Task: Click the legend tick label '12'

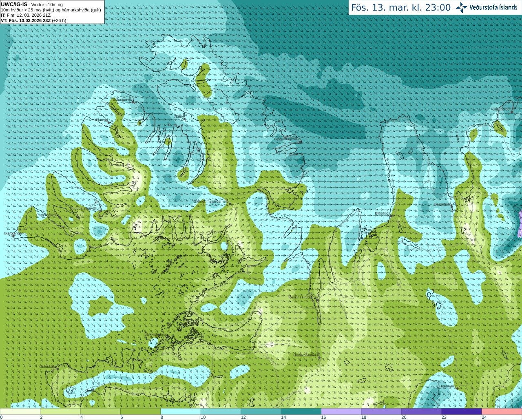Action: coord(243,417)
